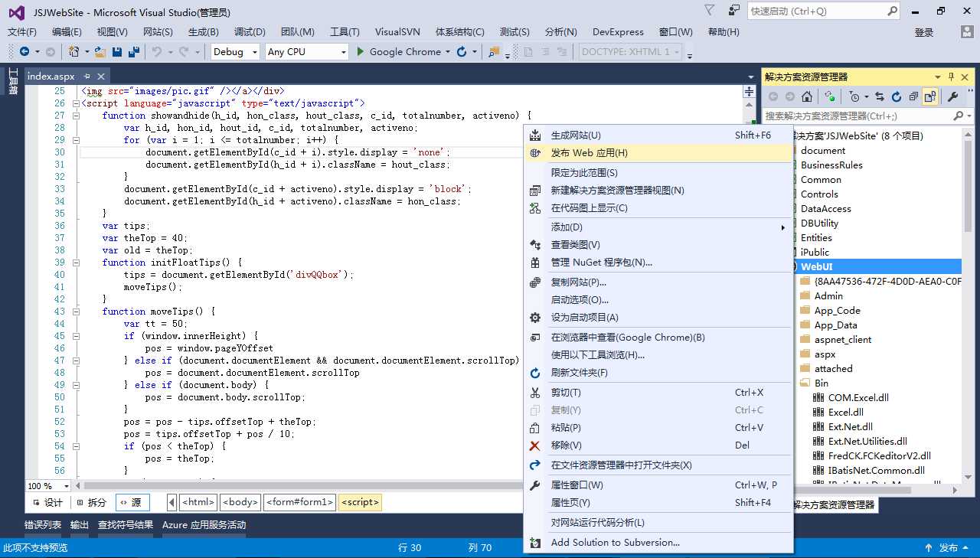980x558 pixels.
Task: Click the pending changes filter clock icon
Action: (854, 96)
